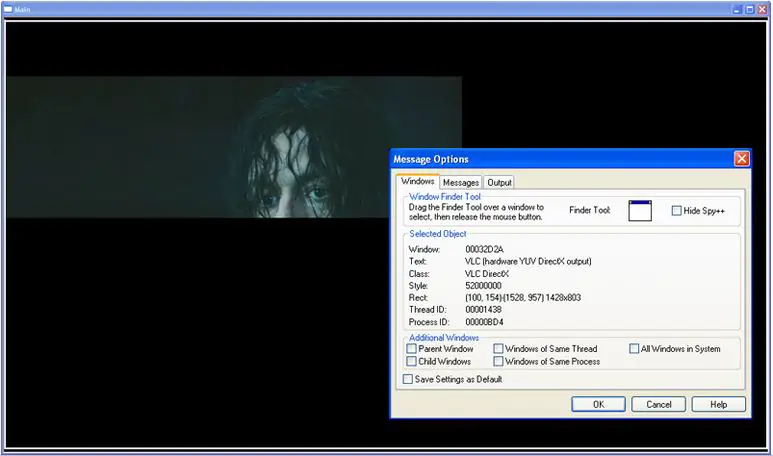
Task: Switch to the Windows tab
Action: (417, 182)
